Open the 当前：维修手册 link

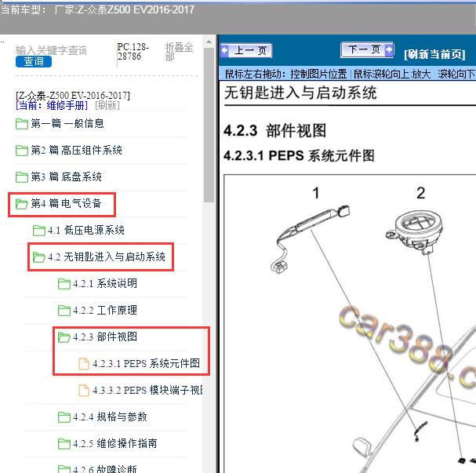(52, 105)
